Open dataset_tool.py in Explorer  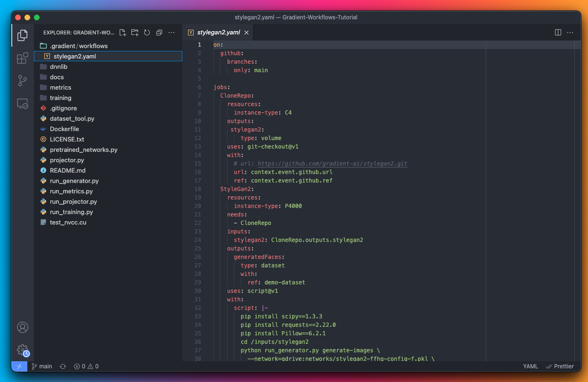pos(108,118)
